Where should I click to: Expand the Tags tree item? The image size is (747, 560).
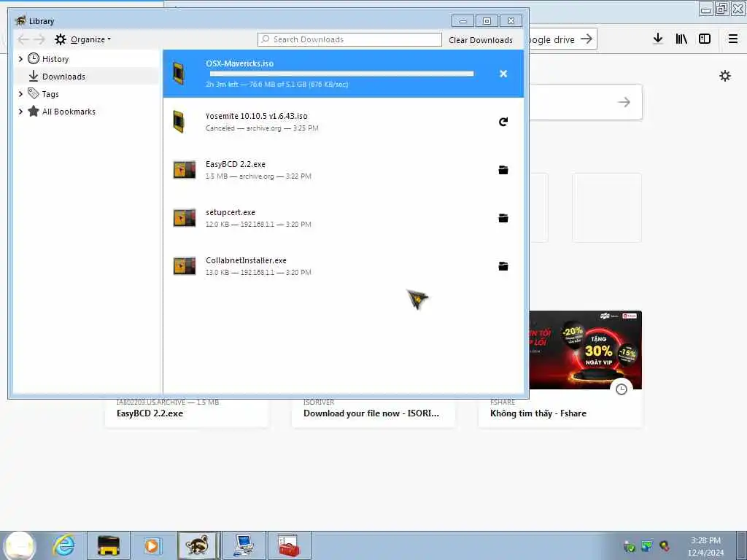pyautogui.click(x=20, y=94)
